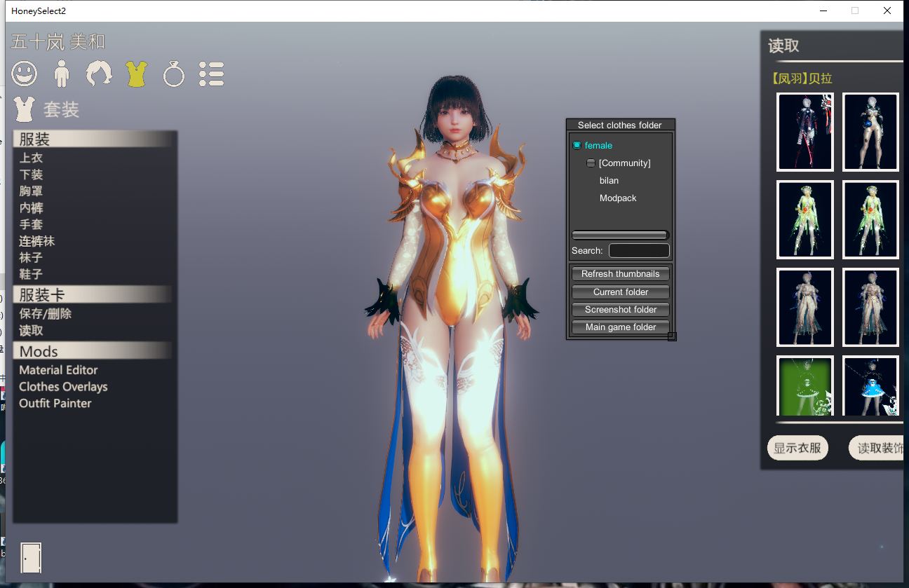This screenshot has width=909, height=588.
Task: Click the 读取 panel title
Action: click(x=783, y=46)
